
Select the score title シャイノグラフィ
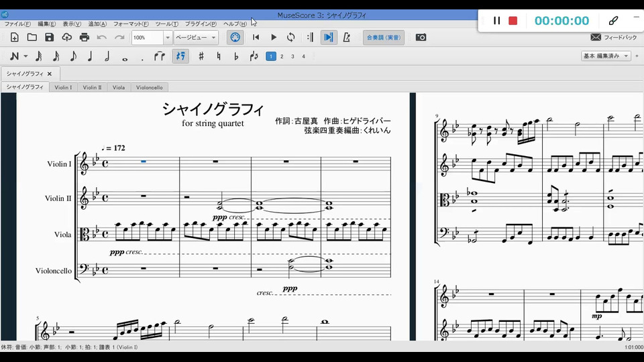tap(213, 109)
